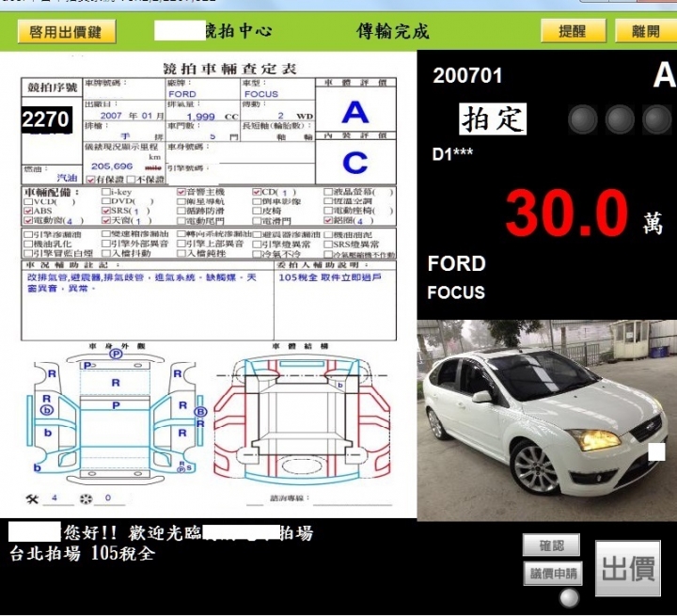The image size is (677, 616).
Task: Click the 台北拍場 105稅全 message
Action: point(82,553)
